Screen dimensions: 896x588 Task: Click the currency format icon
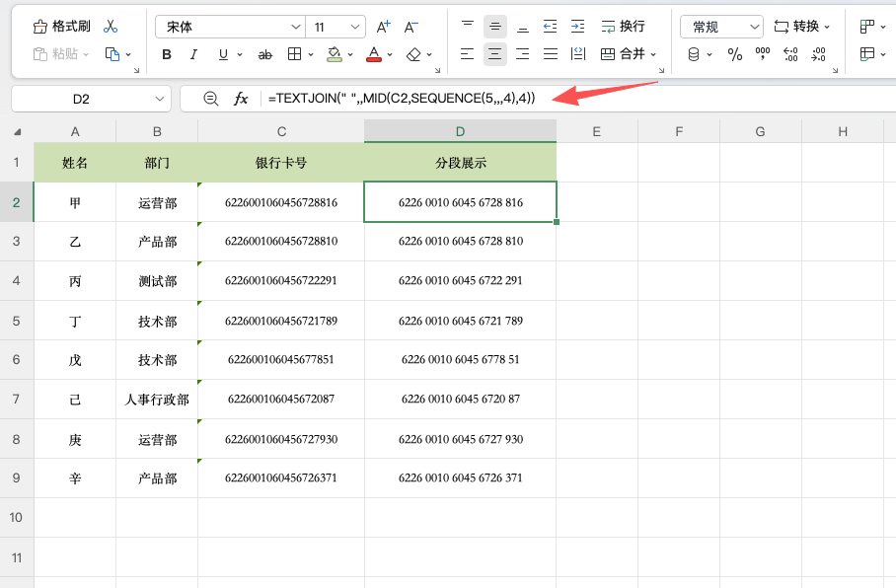click(694, 55)
